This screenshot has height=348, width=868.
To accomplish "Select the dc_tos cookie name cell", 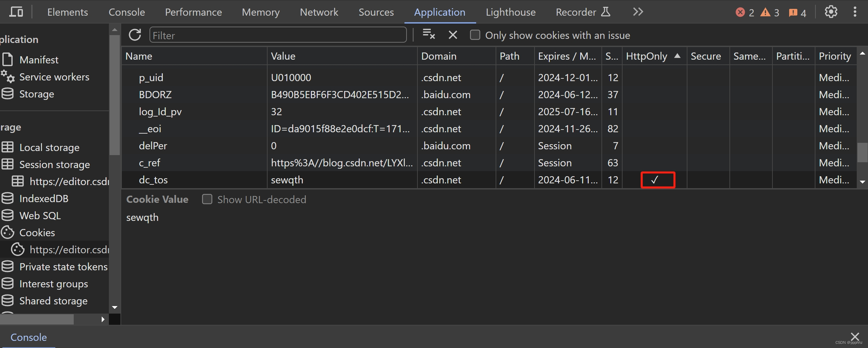I will point(194,180).
